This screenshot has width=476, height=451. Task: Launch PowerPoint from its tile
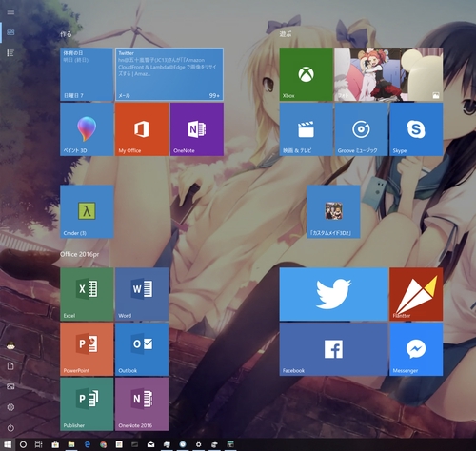[87, 349]
